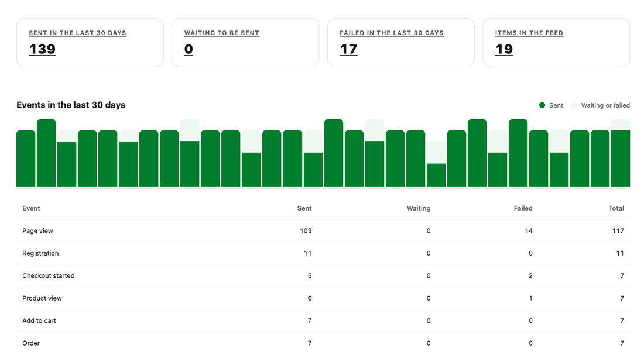Select the Checkout started failed value 2
The image size is (644, 362).
pyautogui.click(x=530, y=275)
